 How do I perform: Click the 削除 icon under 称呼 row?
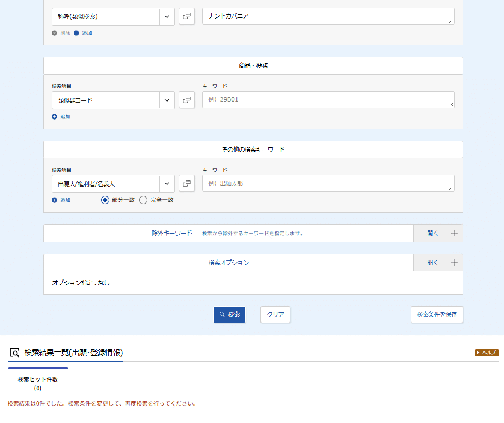pos(55,33)
